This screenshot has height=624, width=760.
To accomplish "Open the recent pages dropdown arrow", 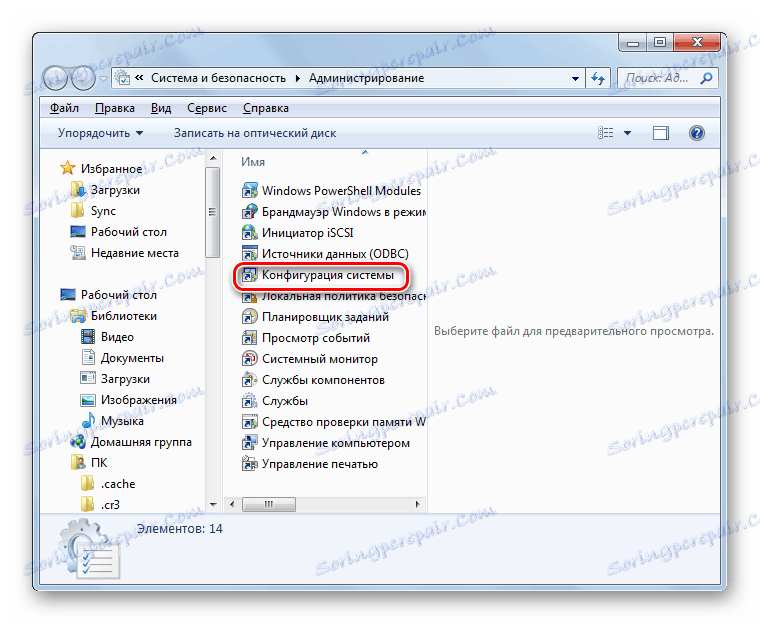I will click(103, 78).
